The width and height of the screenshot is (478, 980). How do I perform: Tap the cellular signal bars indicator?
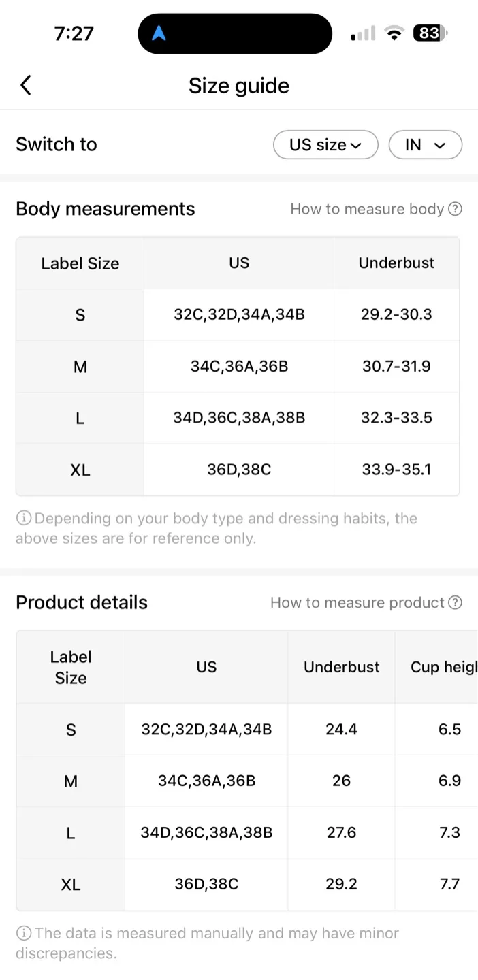click(362, 33)
